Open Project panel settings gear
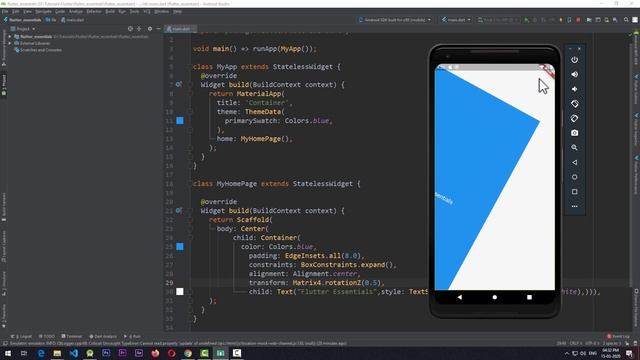Screen dimensions: 640x360 [150, 29]
